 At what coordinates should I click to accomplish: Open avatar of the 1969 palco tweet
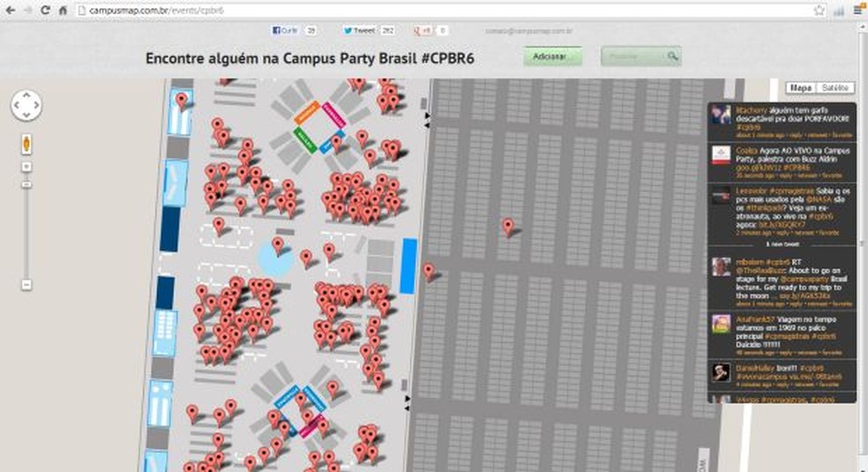(721, 324)
